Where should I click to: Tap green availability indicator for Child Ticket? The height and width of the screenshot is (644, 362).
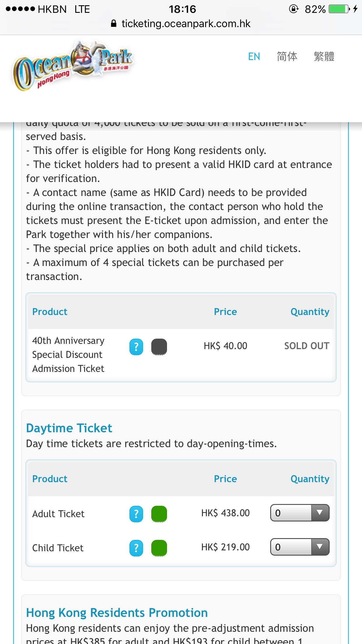tap(159, 548)
